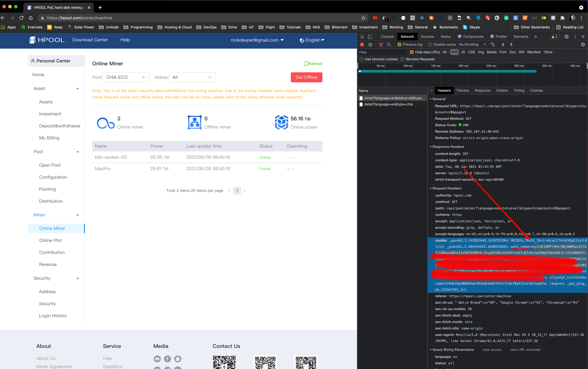Click the Chrome extensions puzzle icon
Viewport: 588px width, 369px height.
point(562,18)
